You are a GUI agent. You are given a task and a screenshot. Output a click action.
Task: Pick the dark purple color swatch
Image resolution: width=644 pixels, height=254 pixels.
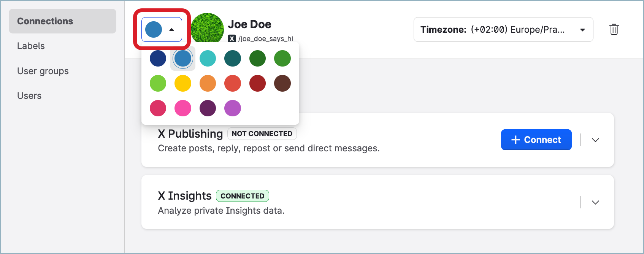click(208, 108)
